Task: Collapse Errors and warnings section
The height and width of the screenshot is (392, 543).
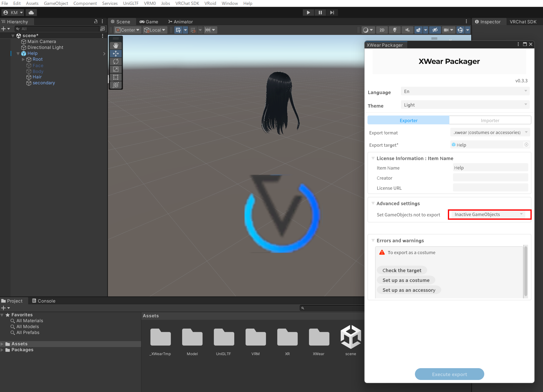Action: point(373,240)
